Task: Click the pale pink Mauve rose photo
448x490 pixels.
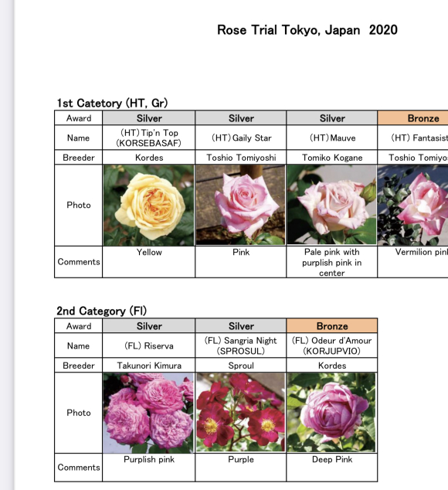Action: point(331,205)
